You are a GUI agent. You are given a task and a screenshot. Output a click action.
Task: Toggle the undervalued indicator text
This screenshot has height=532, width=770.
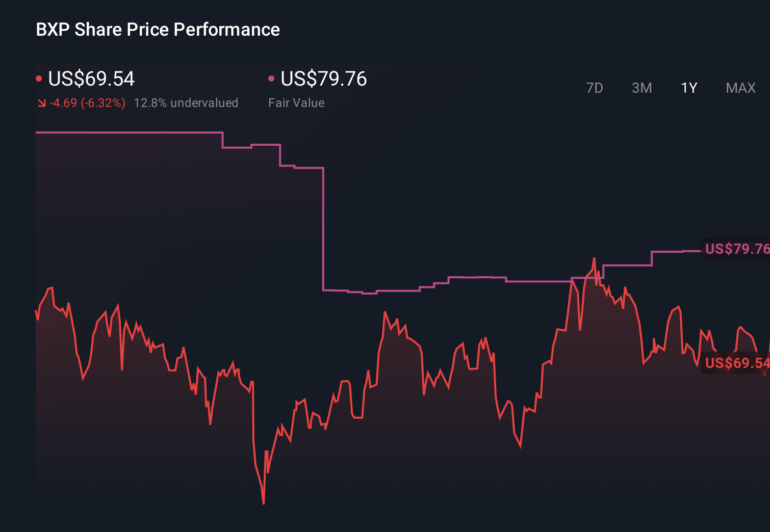click(x=186, y=102)
